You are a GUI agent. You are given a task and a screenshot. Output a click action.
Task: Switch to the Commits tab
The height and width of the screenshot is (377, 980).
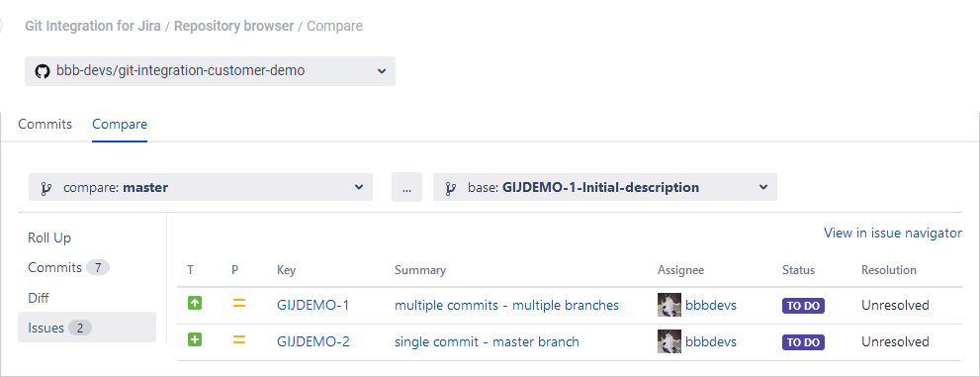[x=45, y=124]
